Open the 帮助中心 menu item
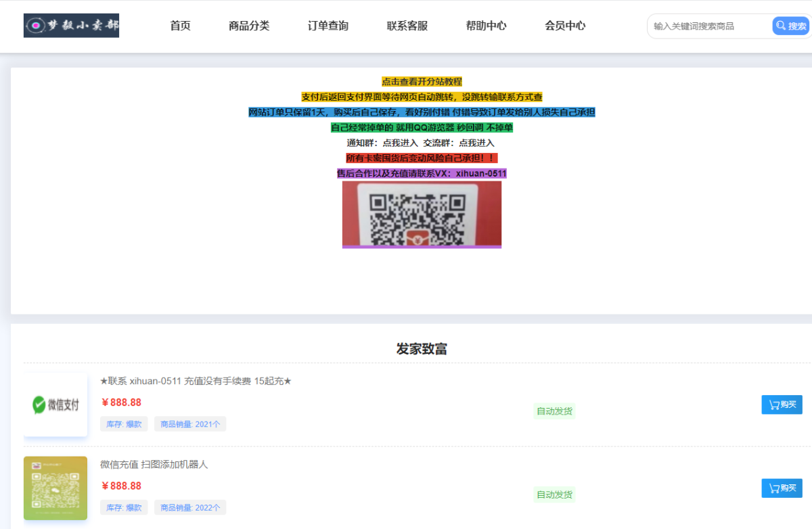The width and height of the screenshot is (812, 529). pyautogui.click(x=486, y=26)
